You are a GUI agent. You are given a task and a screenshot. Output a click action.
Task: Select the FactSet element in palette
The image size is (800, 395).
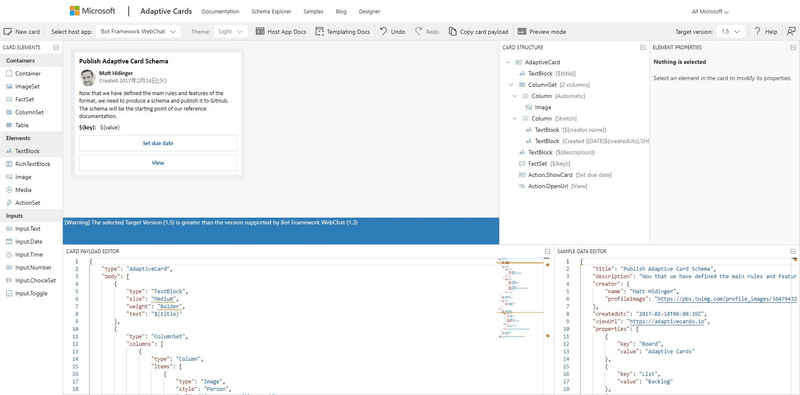click(x=31, y=100)
